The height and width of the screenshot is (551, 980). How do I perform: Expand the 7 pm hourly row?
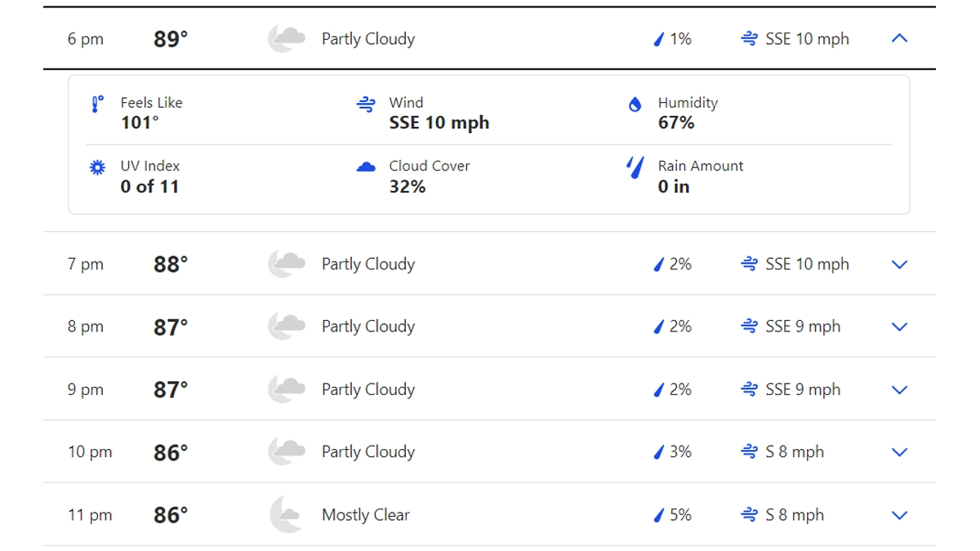(x=899, y=264)
